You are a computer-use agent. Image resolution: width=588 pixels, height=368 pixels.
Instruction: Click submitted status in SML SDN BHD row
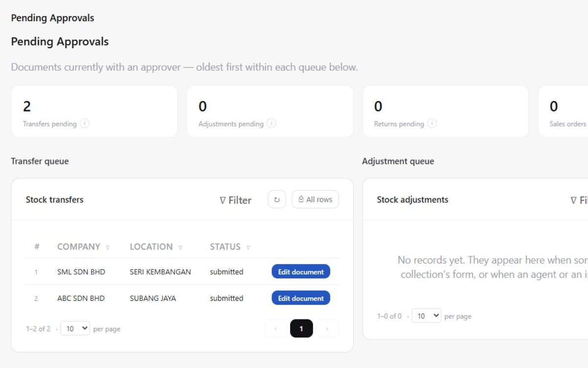(226, 272)
